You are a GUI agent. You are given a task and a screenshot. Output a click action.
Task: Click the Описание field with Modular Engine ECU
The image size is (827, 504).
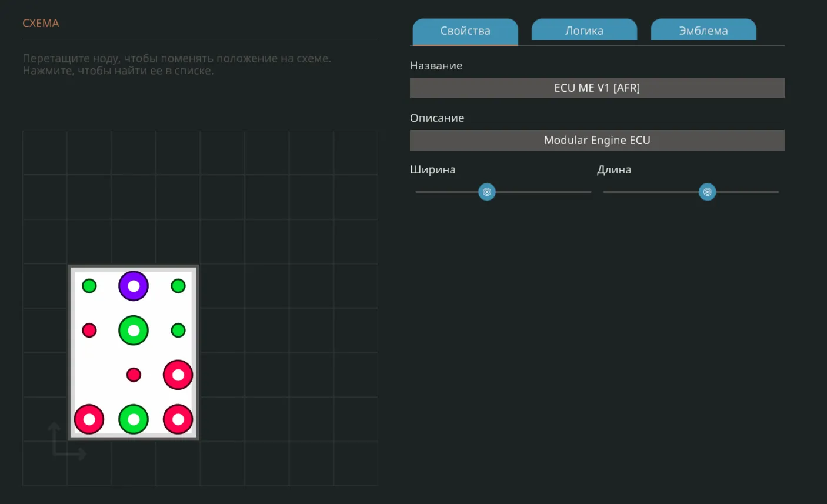pyautogui.click(x=597, y=141)
